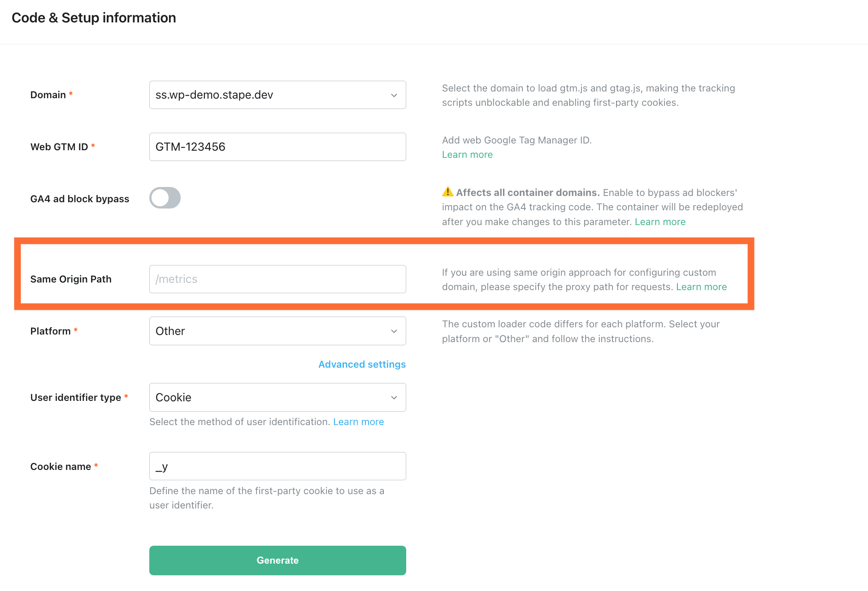Click the Same Origin Path metrics field
The width and height of the screenshot is (868, 591).
(278, 278)
